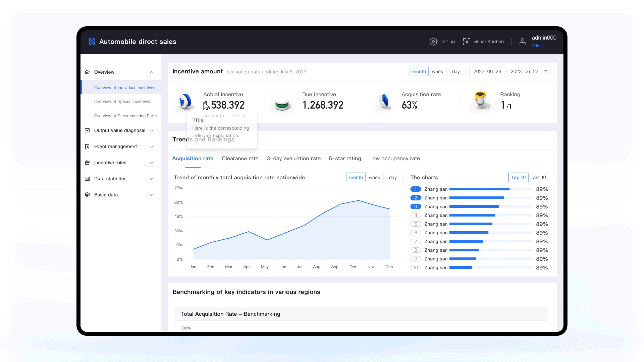
Task: Click Output value diagnosis menu label
Action: pos(120,130)
